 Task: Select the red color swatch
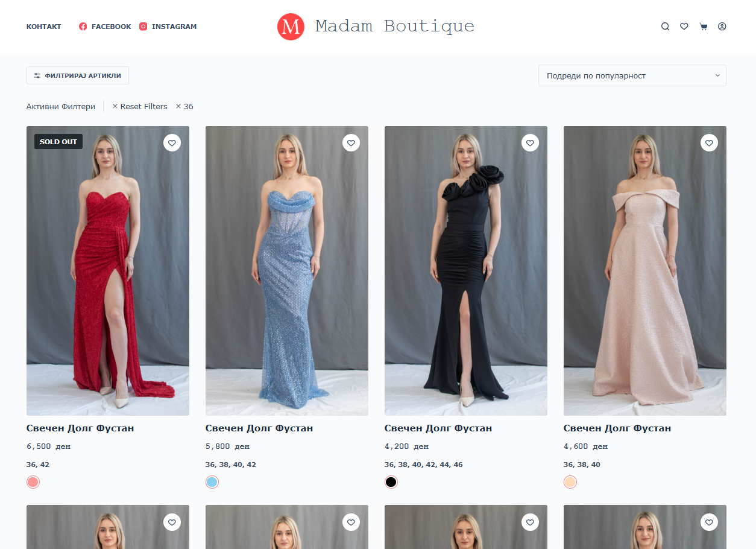[x=33, y=482]
